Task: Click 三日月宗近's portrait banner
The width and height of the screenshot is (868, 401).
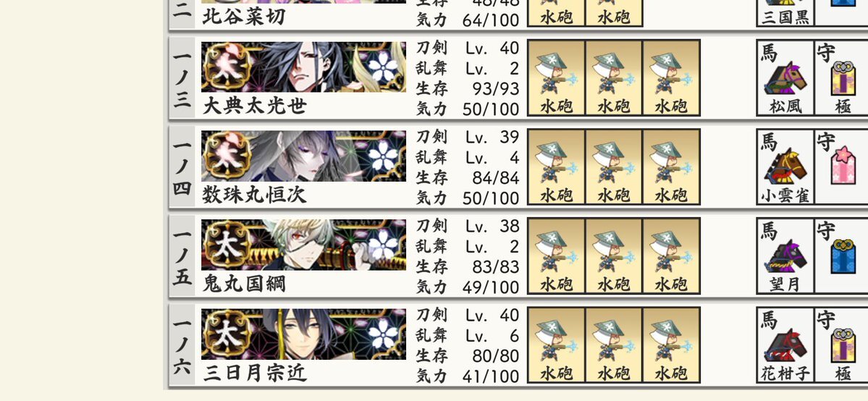Action: 303,334
